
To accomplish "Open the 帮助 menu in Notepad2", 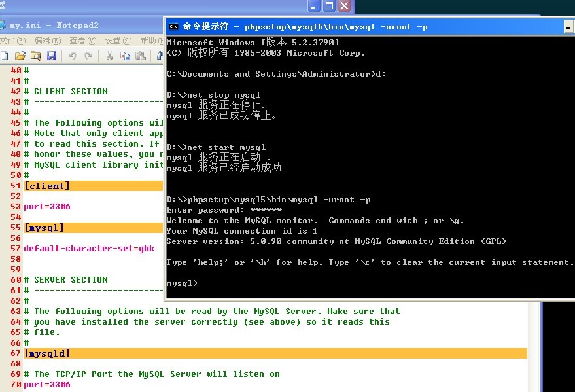I will [x=151, y=40].
